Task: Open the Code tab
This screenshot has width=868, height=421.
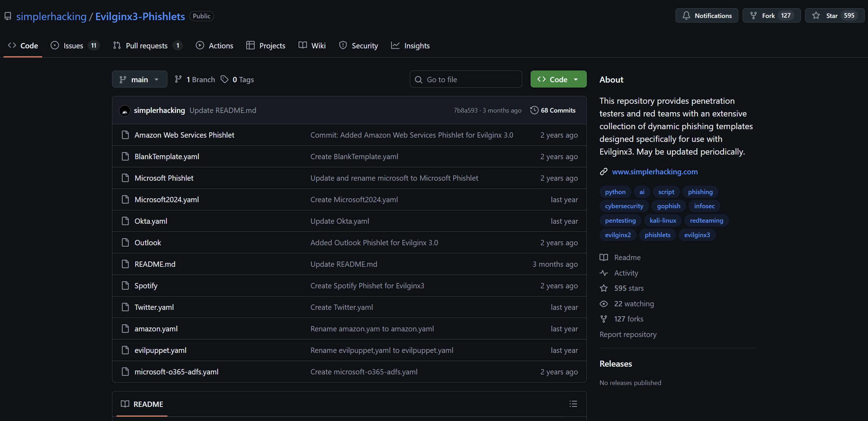Action: pyautogui.click(x=23, y=46)
